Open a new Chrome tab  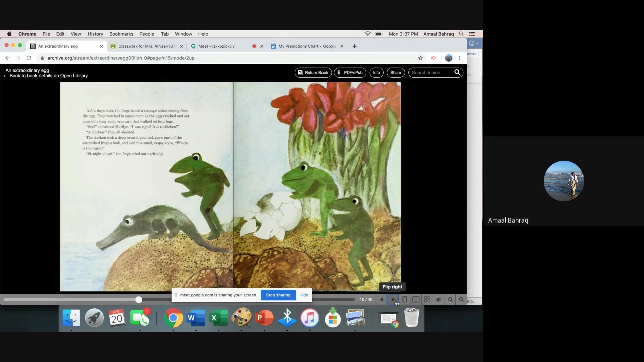(354, 46)
